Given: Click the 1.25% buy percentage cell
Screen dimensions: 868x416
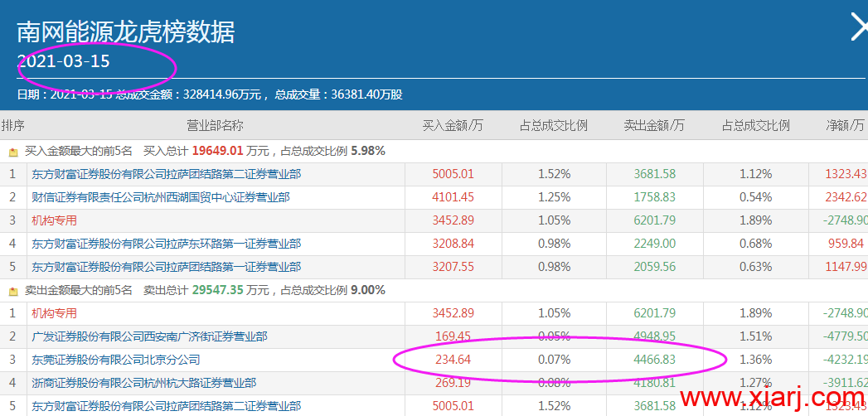Looking at the screenshot, I should (x=554, y=197).
